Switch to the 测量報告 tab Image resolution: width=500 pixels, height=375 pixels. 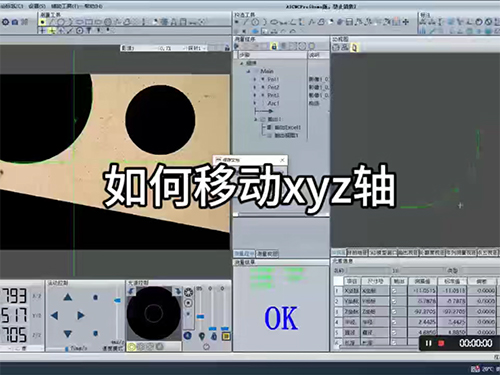click(267, 254)
